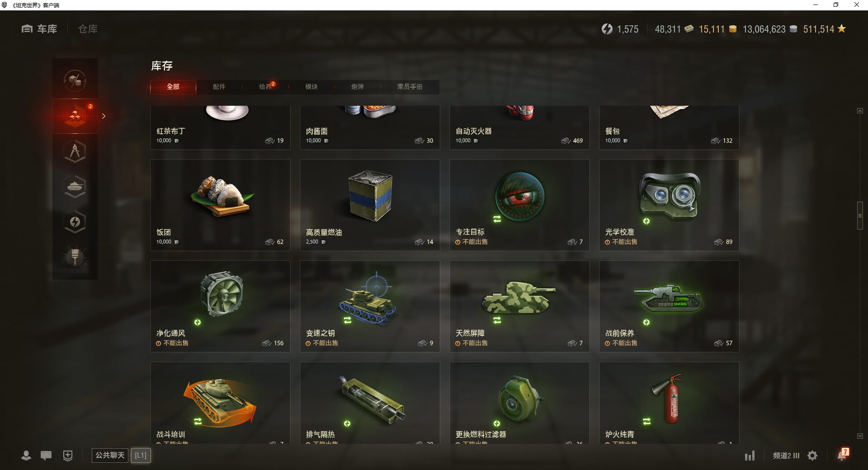Open the paint brush customization icon
868x470 pixels.
[x=75, y=257]
